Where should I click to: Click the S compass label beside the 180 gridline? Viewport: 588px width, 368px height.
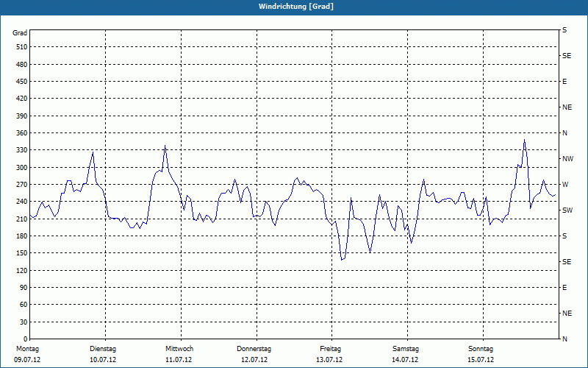point(564,236)
